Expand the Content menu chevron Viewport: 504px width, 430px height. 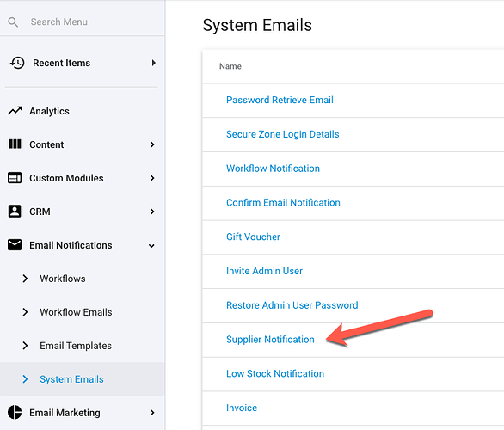tap(152, 144)
